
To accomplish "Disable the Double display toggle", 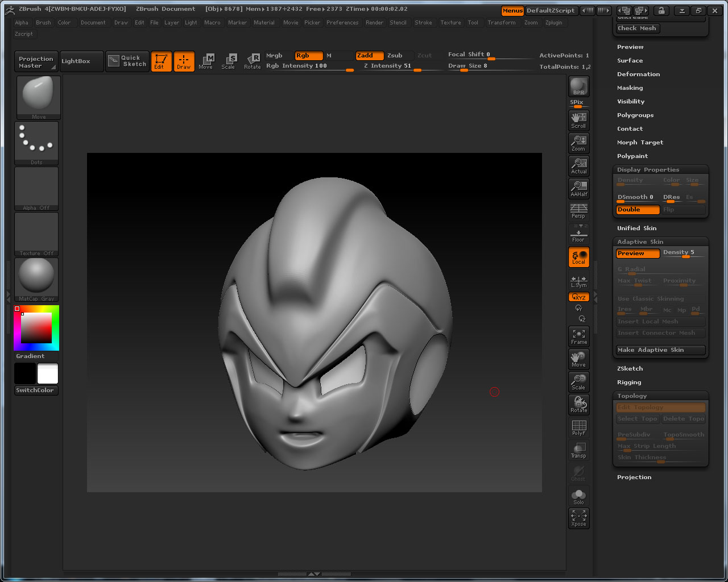I will tap(638, 210).
